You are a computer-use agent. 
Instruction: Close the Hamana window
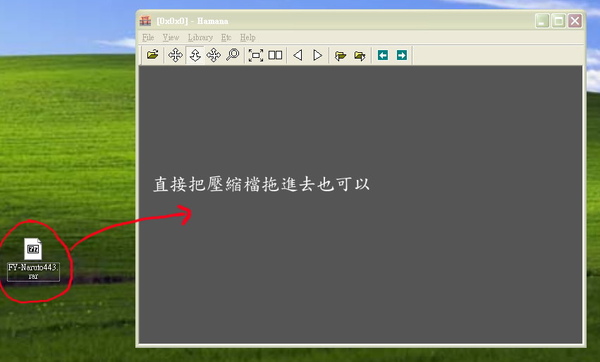pos(575,21)
